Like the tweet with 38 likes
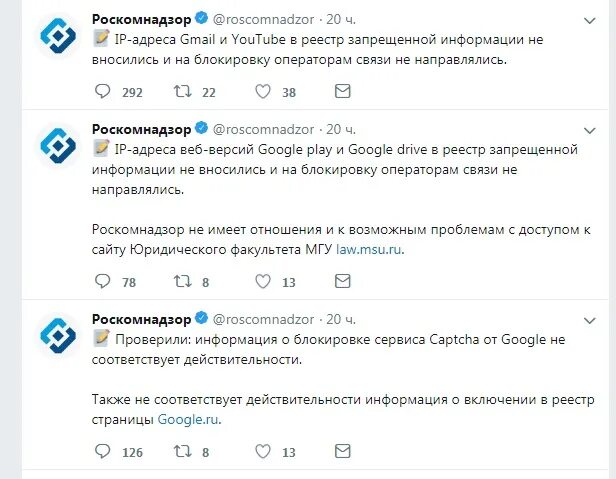 [x=263, y=92]
